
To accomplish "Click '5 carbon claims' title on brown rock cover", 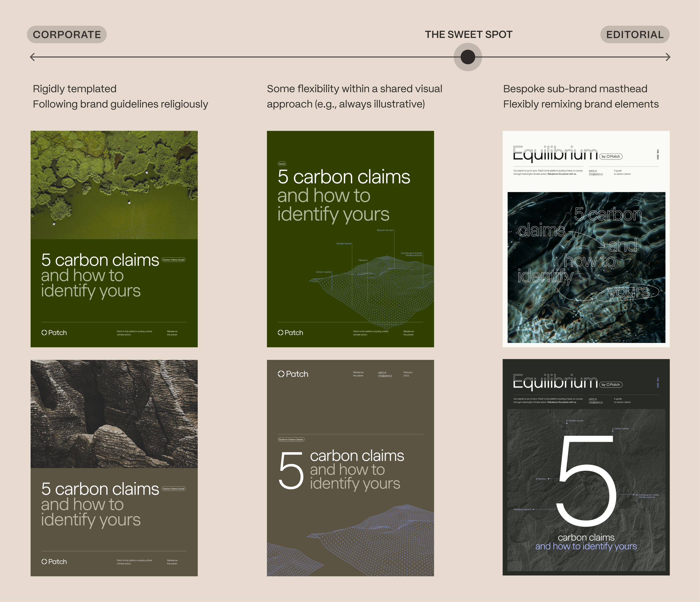I will click(x=100, y=489).
